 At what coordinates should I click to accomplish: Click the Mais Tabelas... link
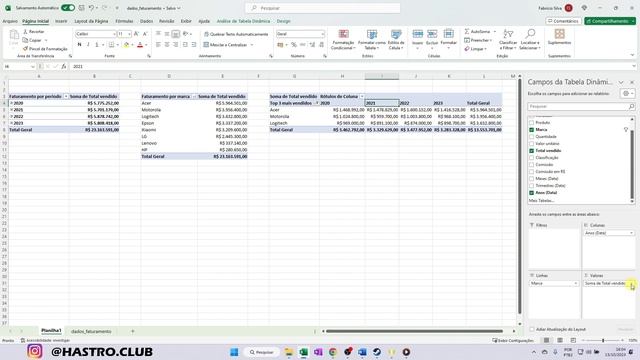(x=541, y=200)
